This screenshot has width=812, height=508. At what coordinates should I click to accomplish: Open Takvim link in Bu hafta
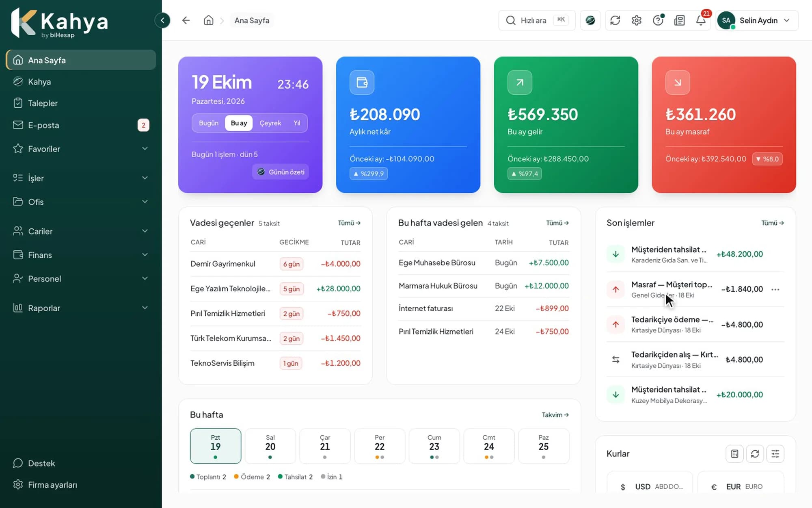pos(555,415)
